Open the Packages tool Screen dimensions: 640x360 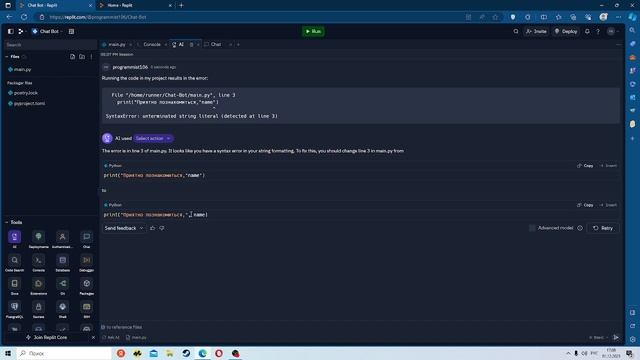(x=87, y=286)
